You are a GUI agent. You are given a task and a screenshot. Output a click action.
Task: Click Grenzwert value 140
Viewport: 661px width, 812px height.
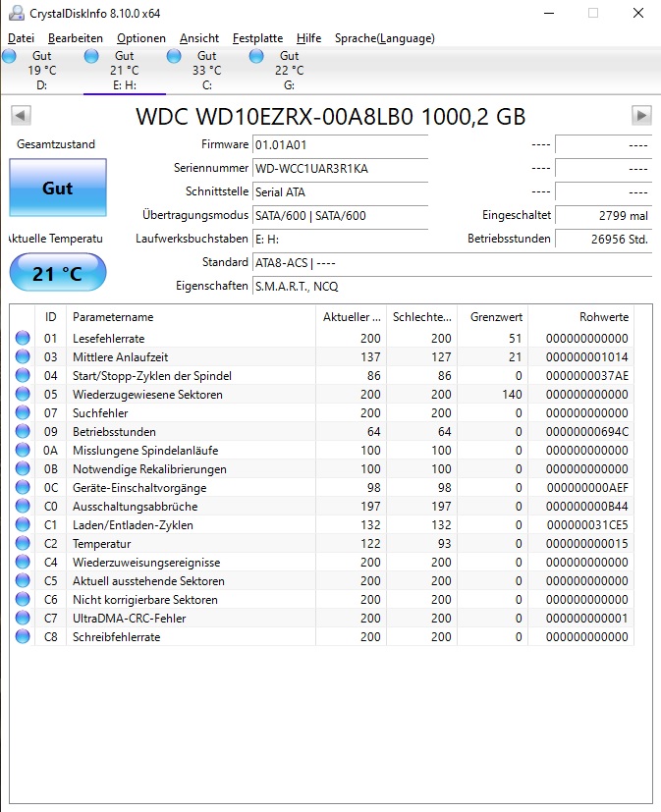(x=512, y=394)
